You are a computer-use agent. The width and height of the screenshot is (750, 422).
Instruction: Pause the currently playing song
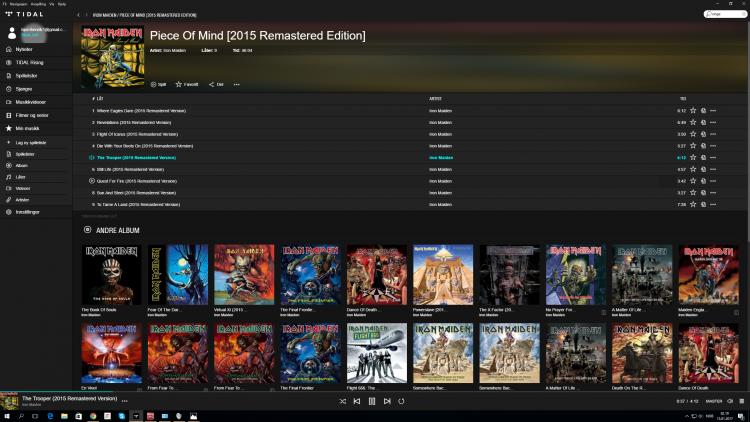point(372,401)
